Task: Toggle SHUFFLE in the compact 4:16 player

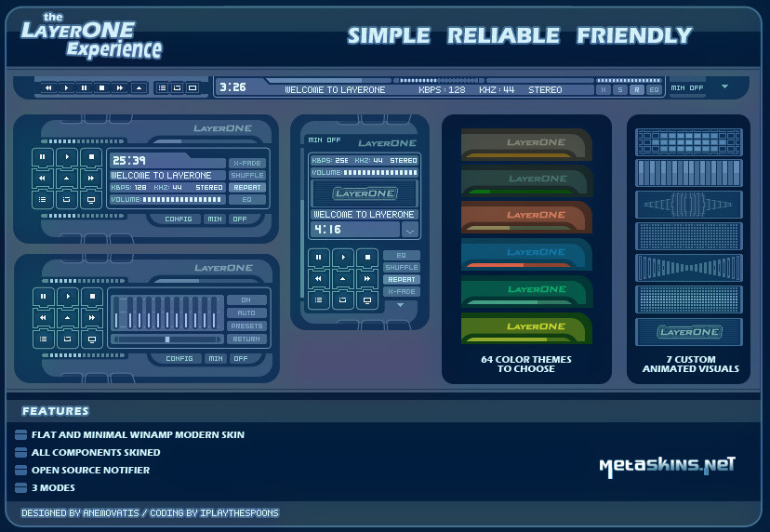Action: tap(401, 267)
